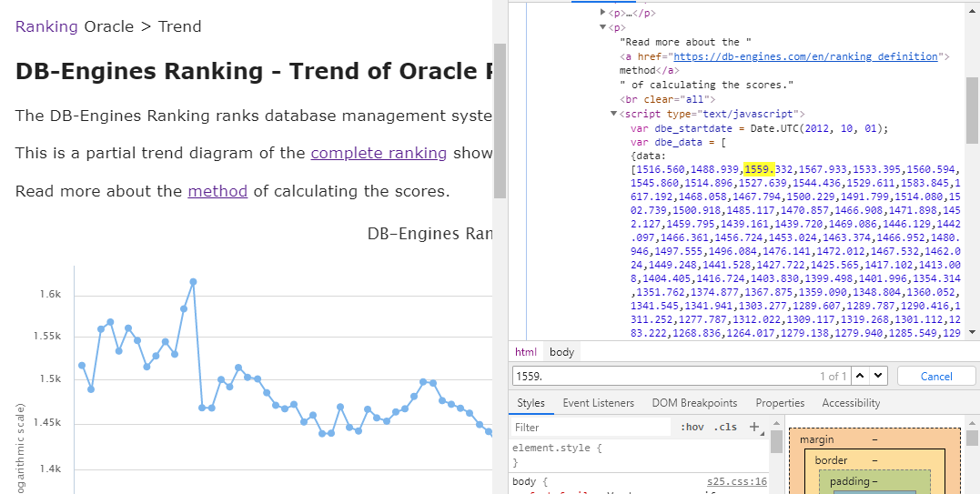Click the s25.css:16 stylesheet source link
This screenshot has width=980, height=494.
coord(737,481)
